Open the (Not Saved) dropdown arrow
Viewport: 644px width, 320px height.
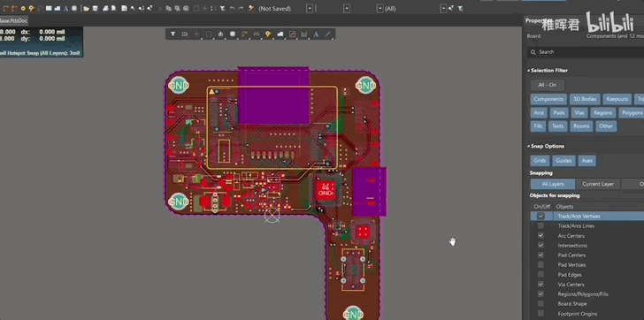tap(310, 9)
